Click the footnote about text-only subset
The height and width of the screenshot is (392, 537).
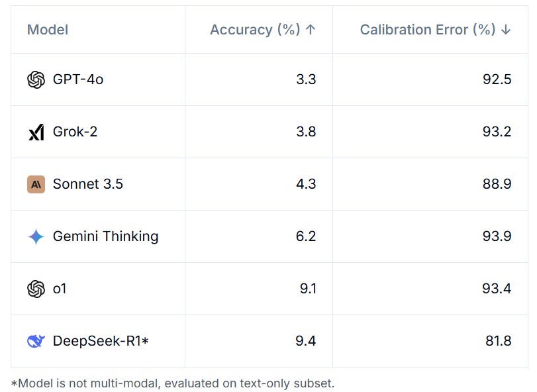point(173,383)
